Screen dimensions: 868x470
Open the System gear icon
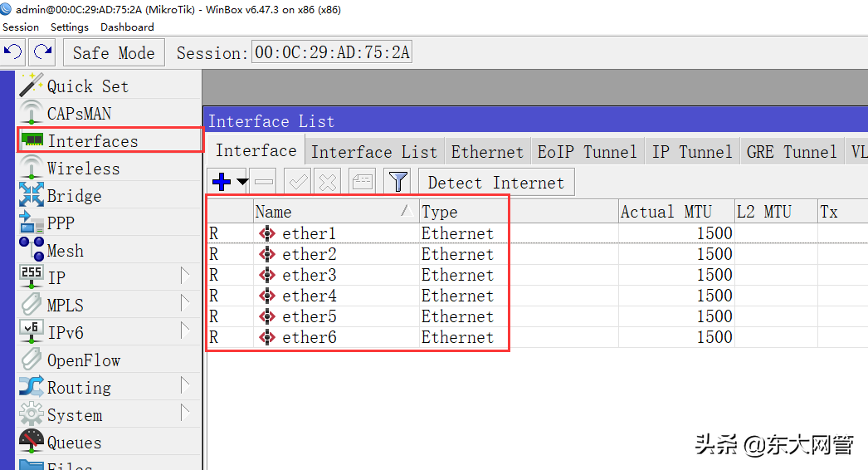click(x=32, y=414)
